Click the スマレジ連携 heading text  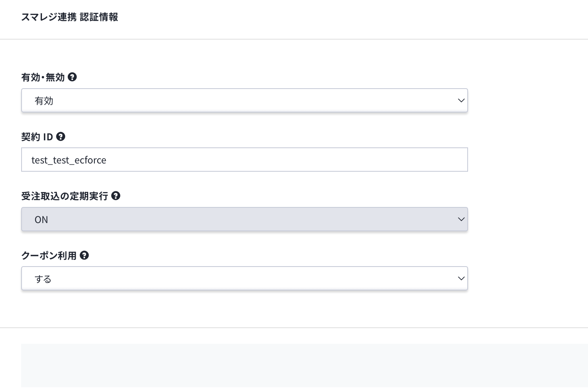coord(49,17)
